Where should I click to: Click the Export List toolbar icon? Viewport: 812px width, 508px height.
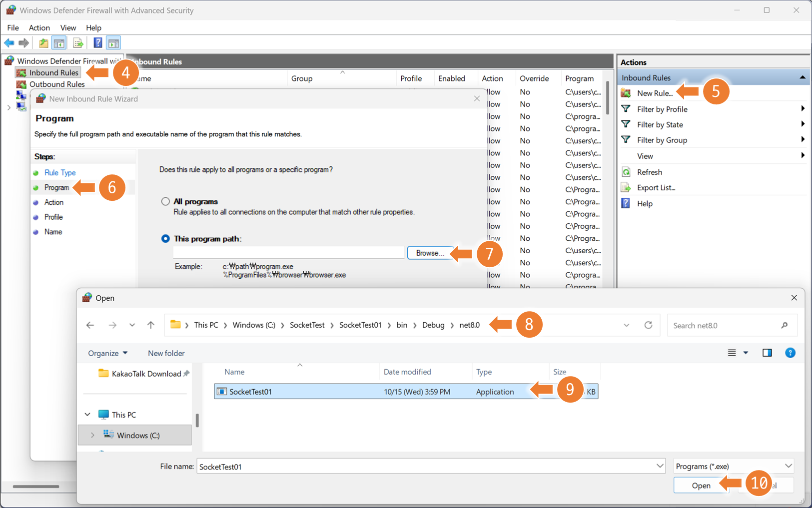pos(78,43)
